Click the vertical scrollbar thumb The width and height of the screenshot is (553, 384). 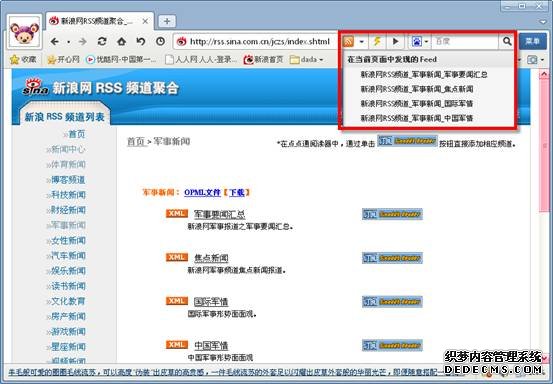click(x=544, y=144)
